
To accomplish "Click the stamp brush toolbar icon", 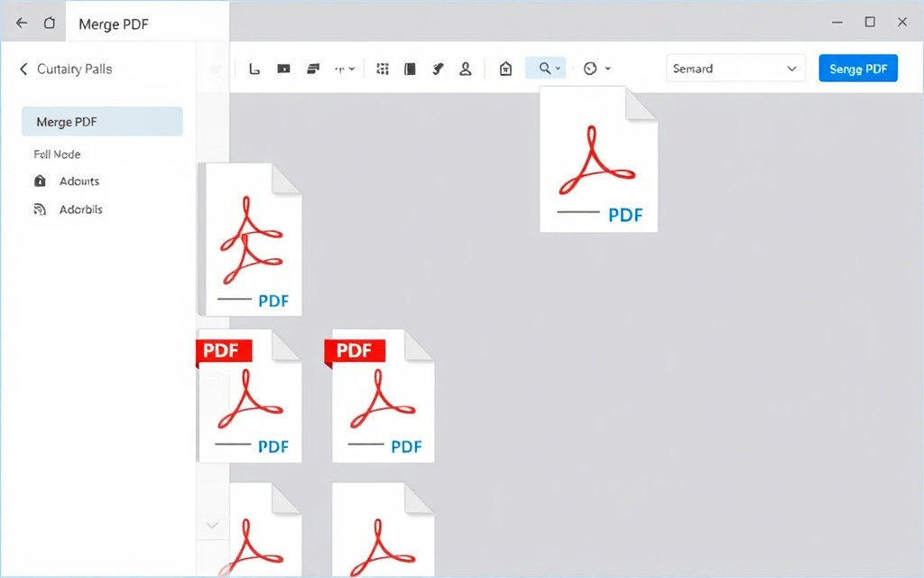I will [x=438, y=69].
